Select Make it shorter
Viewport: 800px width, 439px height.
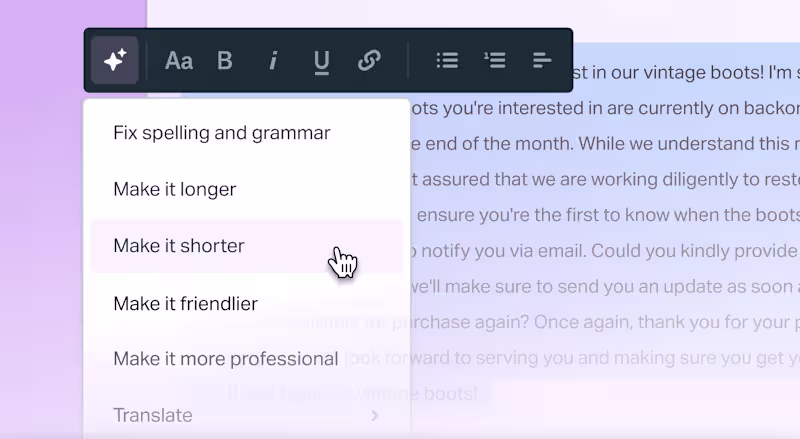point(247,246)
